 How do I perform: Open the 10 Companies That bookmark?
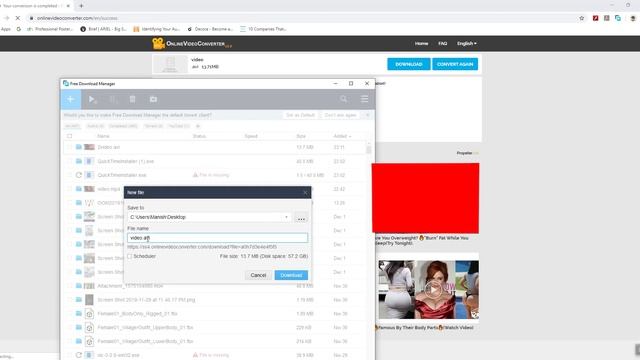point(263,29)
